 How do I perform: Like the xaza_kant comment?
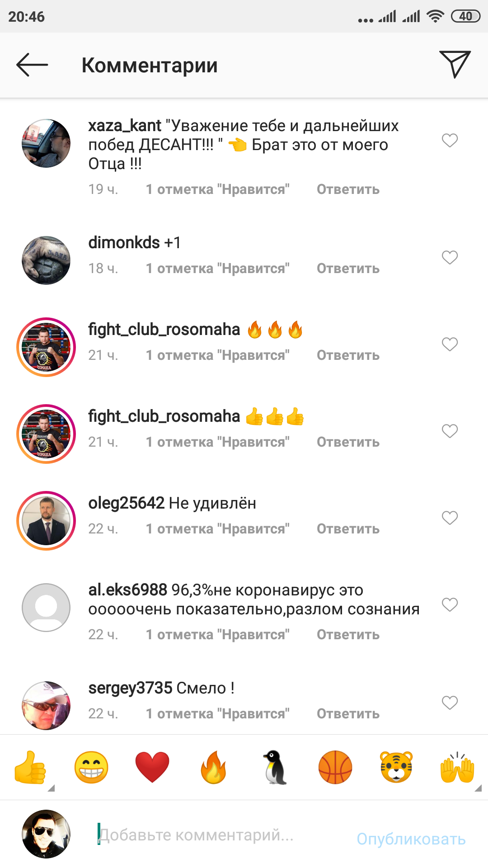tap(450, 141)
